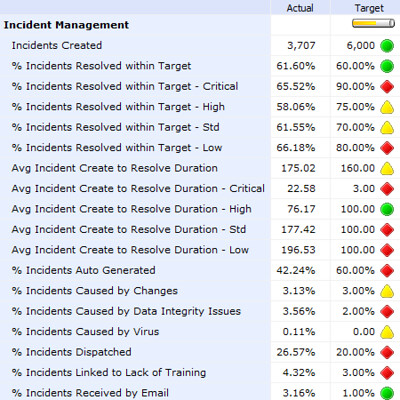Select the Target column header
This screenshot has height=400, width=400.
(369, 8)
